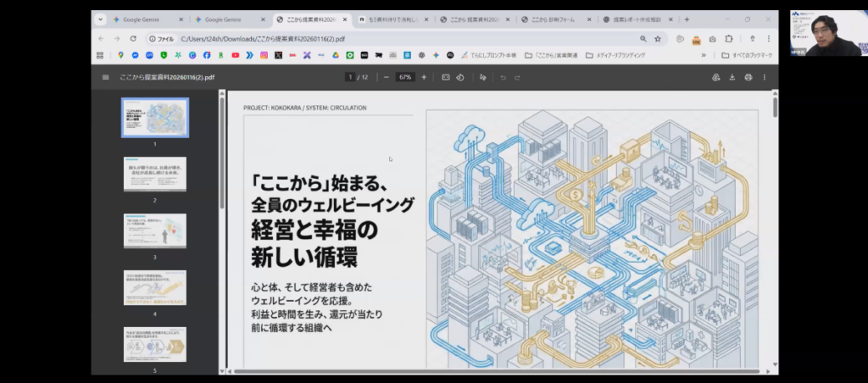The image size is (868, 383).
Task: Click the zoom percentage field showing 67%
Action: coord(405,77)
